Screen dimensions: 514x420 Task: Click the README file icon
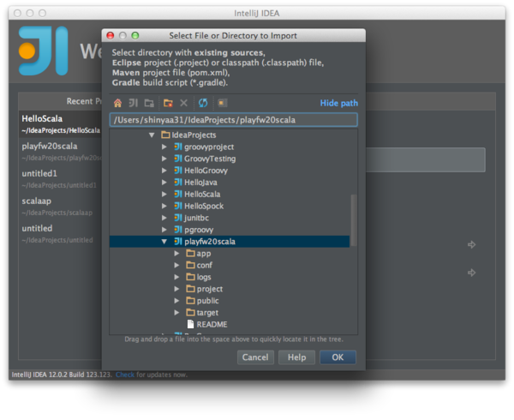tap(190, 324)
